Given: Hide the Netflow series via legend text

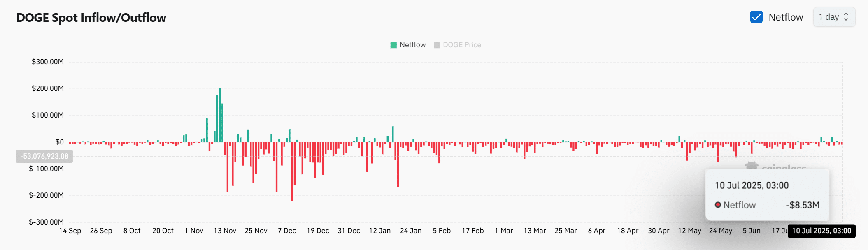Looking at the screenshot, I should pos(412,45).
